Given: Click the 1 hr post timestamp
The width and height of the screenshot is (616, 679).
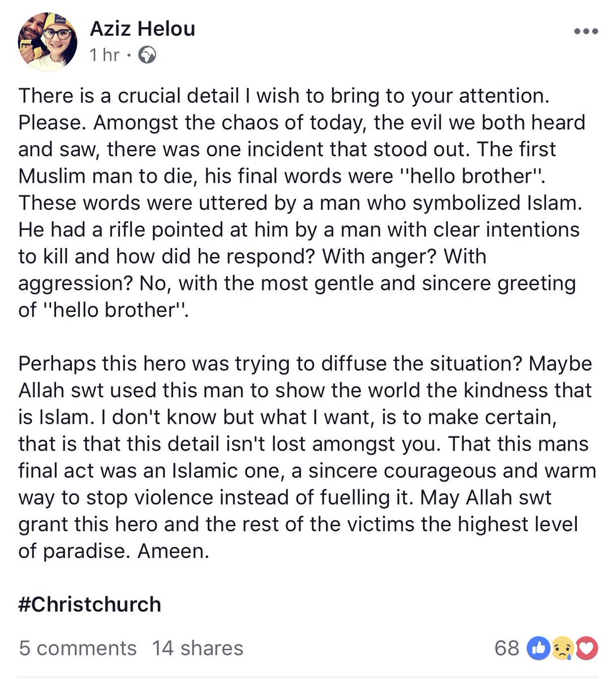Looking at the screenshot, I should 105,55.
